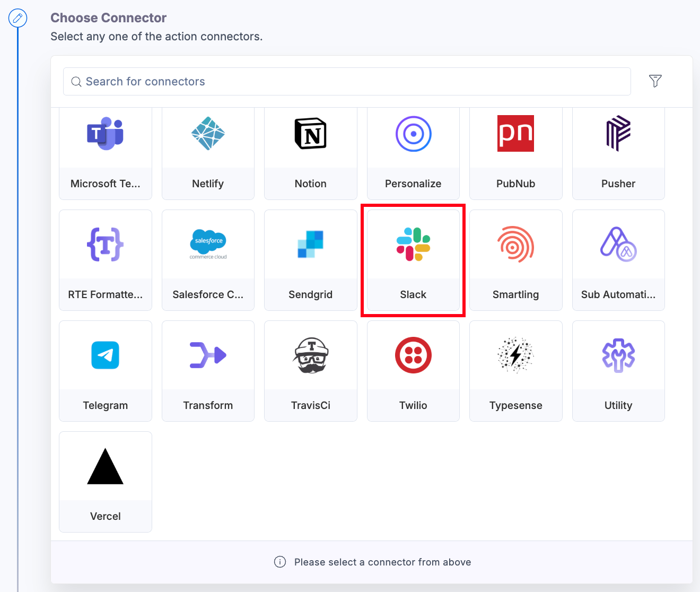Choose the Utility connector icon
Screen dimensions: 700x592
(618, 355)
